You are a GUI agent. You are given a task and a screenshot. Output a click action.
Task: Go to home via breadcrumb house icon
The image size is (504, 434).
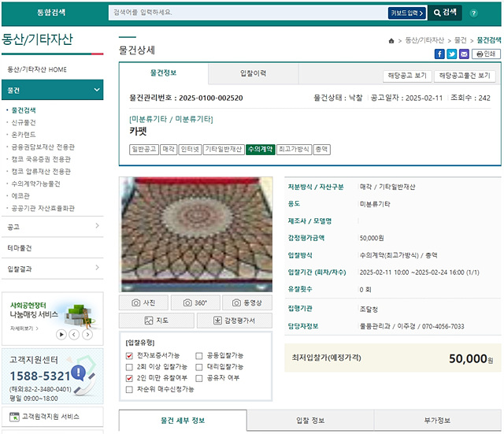pos(391,41)
